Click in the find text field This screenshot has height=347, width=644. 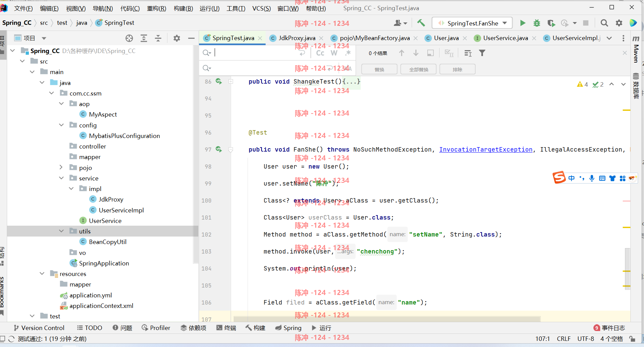point(255,53)
